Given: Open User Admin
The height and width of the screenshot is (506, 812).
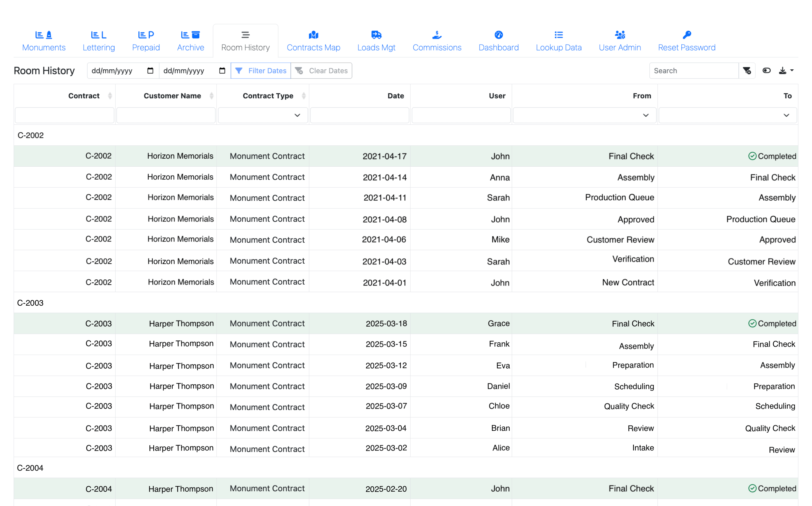Looking at the screenshot, I should click(x=619, y=40).
